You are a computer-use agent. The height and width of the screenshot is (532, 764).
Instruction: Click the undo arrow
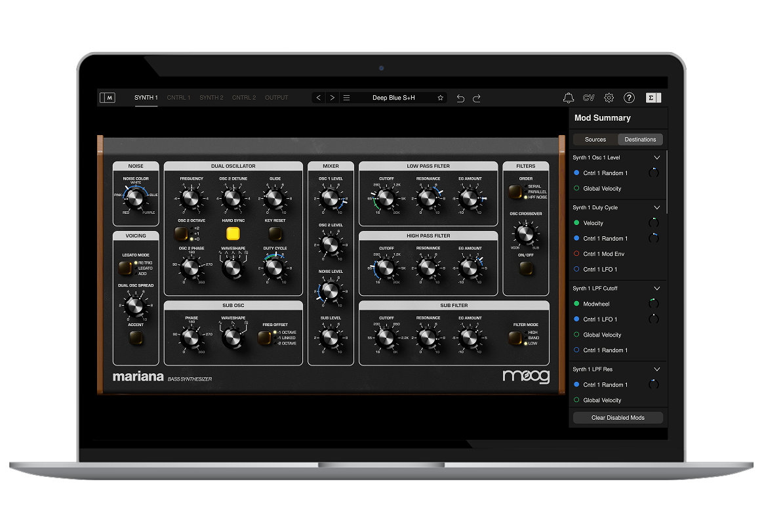pos(460,98)
